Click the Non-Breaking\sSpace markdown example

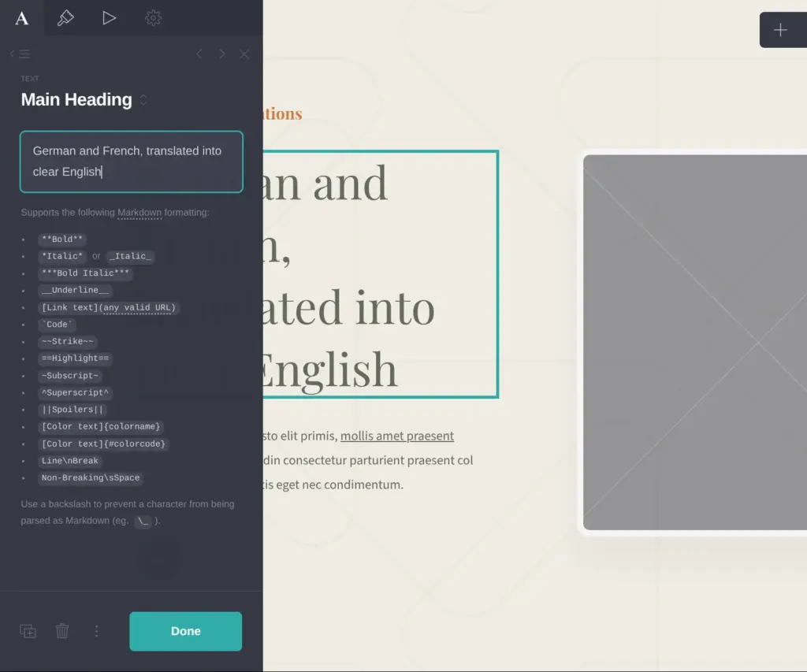[91, 477]
